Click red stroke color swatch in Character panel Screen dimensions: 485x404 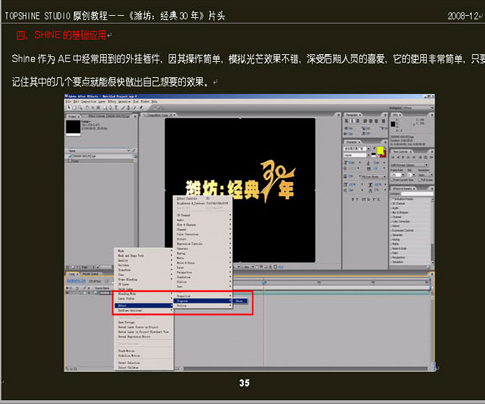pyautogui.click(x=384, y=155)
